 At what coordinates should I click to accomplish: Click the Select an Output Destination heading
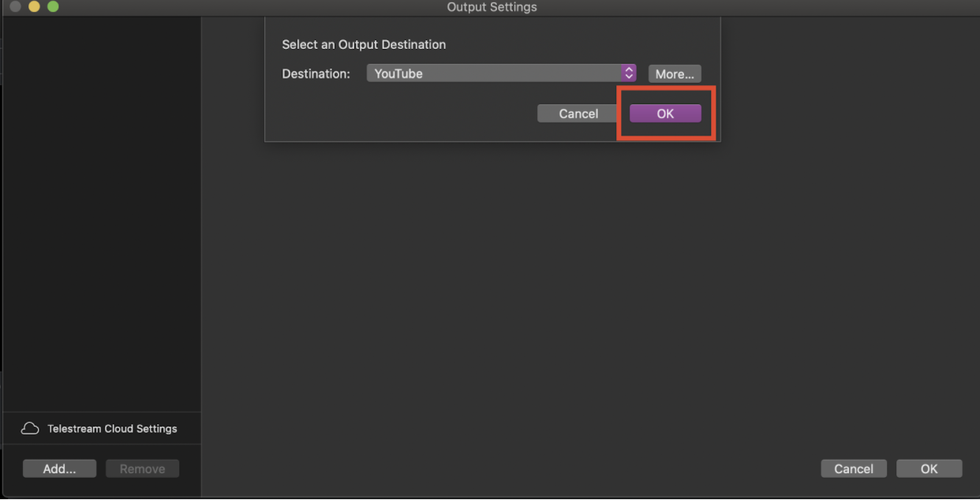point(364,44)
